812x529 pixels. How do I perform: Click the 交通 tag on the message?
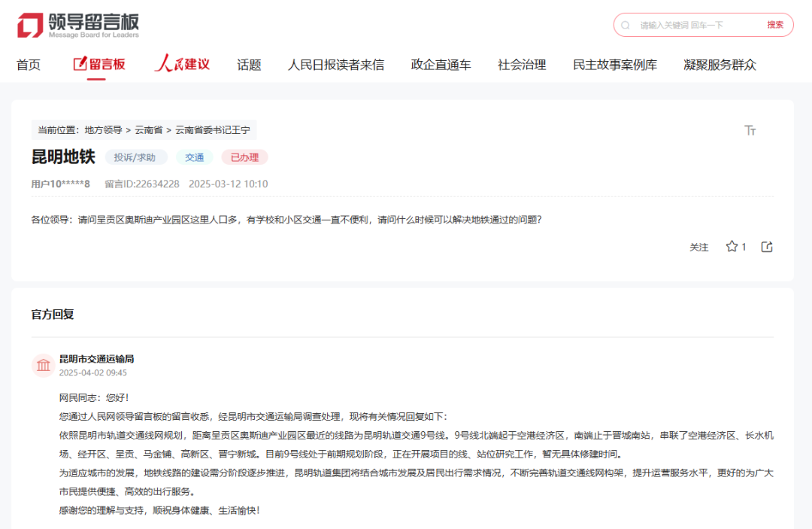pyautogui.click(x=194, y=157)
